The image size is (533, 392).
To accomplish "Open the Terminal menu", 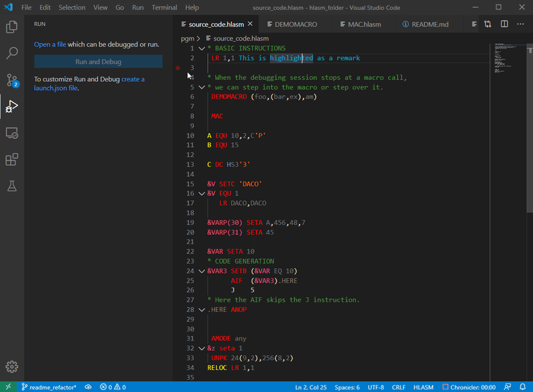I will 165,7.
